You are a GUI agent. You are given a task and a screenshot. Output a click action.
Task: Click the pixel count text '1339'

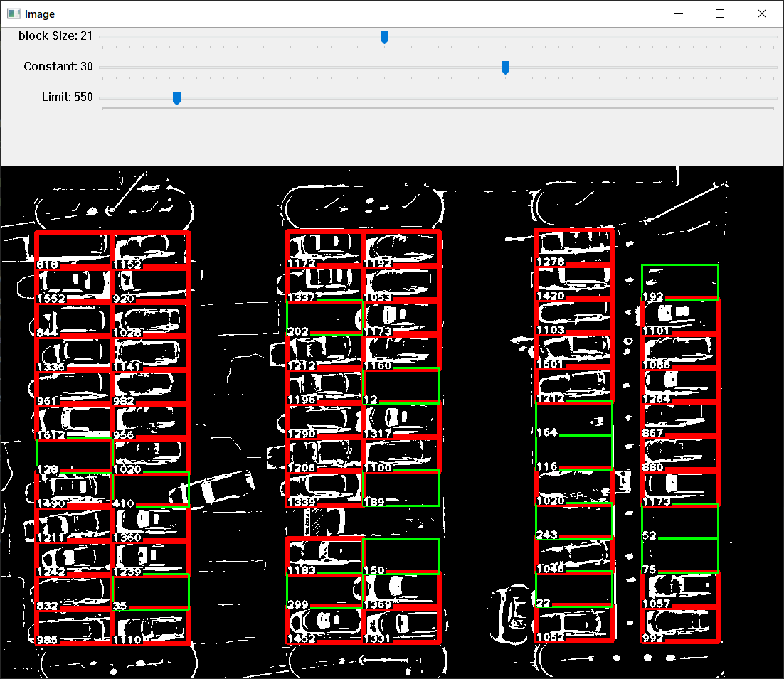302,502
